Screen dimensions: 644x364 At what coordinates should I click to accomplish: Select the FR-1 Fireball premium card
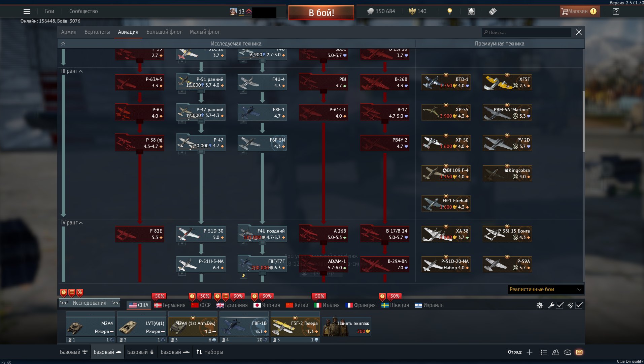[x=446, y=204]
